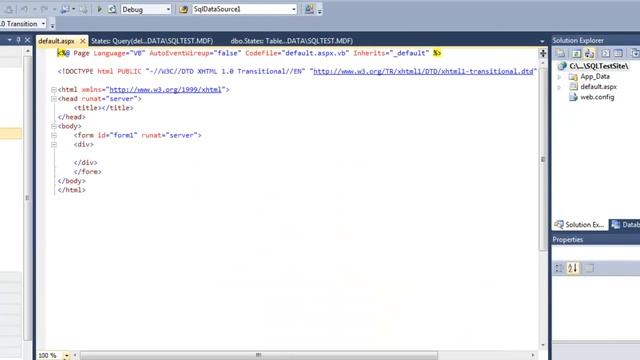Switch to the Database Explorer bottom tab

[625, 224]
